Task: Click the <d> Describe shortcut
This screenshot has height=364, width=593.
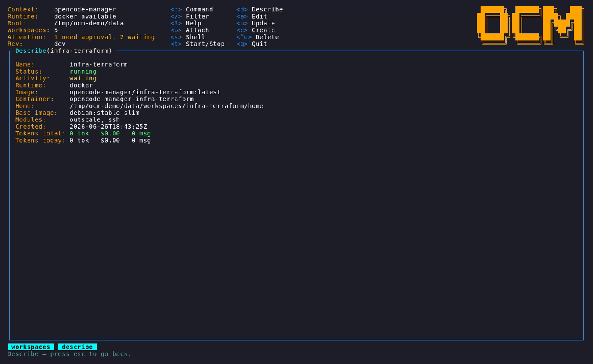Action: [x=260, y=10]
